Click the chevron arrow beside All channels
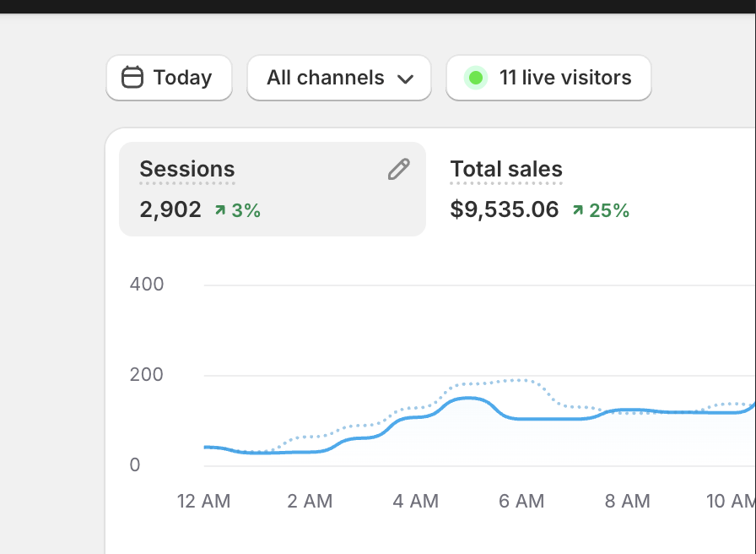Screen dimensions: 756x554 (406, 79)
